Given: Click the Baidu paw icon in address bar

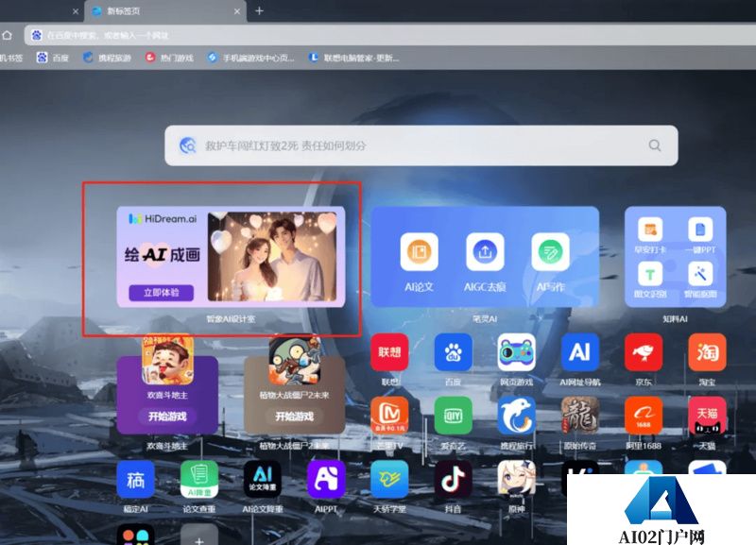Looking at the screenshot, I should [x=37, y=35].
